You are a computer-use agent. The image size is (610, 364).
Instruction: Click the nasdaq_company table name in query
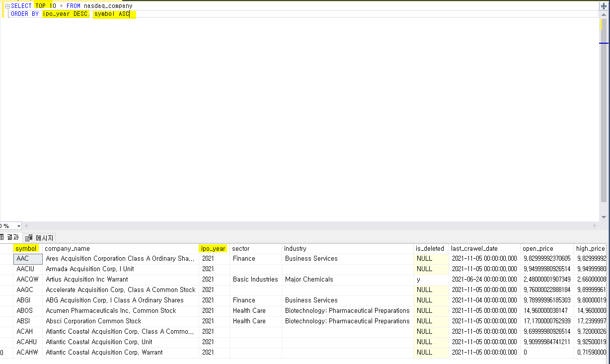108,6
